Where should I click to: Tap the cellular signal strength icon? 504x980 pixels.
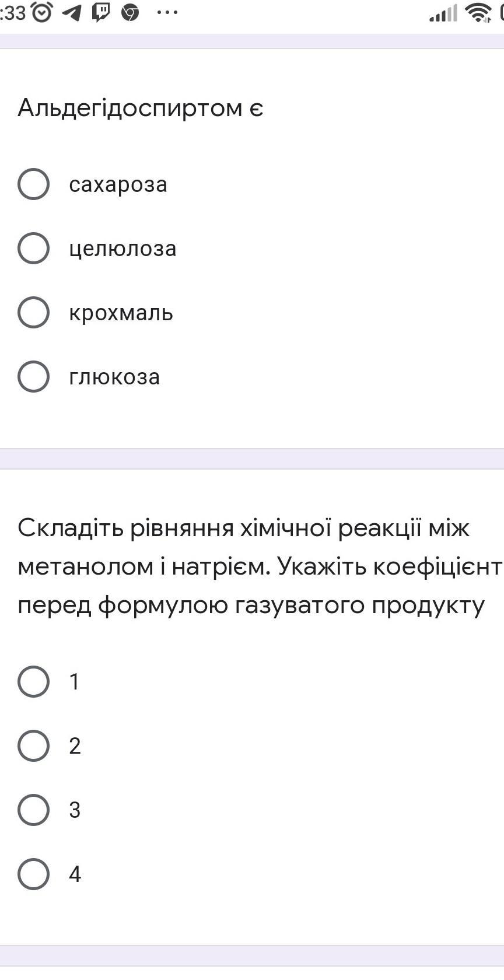click(x=443, y=13)
